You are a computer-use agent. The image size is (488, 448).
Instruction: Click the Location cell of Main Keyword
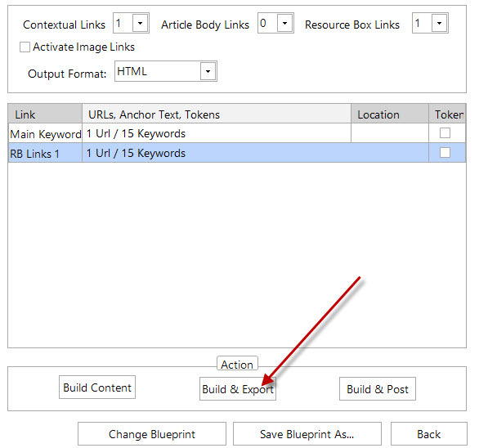pyautogui.click(x=390, y=133)
